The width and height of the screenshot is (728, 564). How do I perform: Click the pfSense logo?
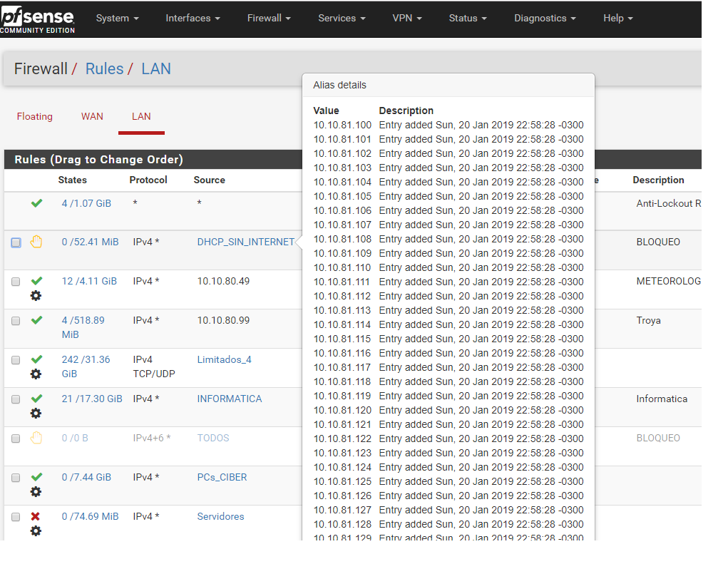pyautogui.click(x=37, y=19)
